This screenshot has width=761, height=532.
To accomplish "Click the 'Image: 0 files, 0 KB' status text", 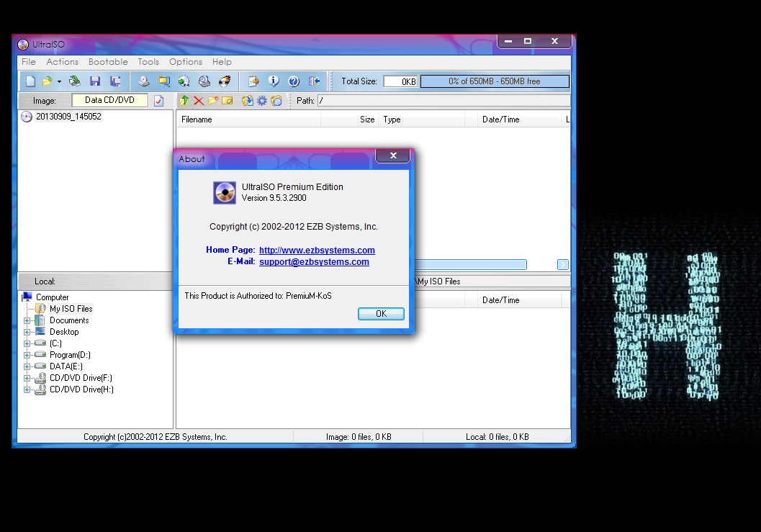I will [x=359, y=437].
